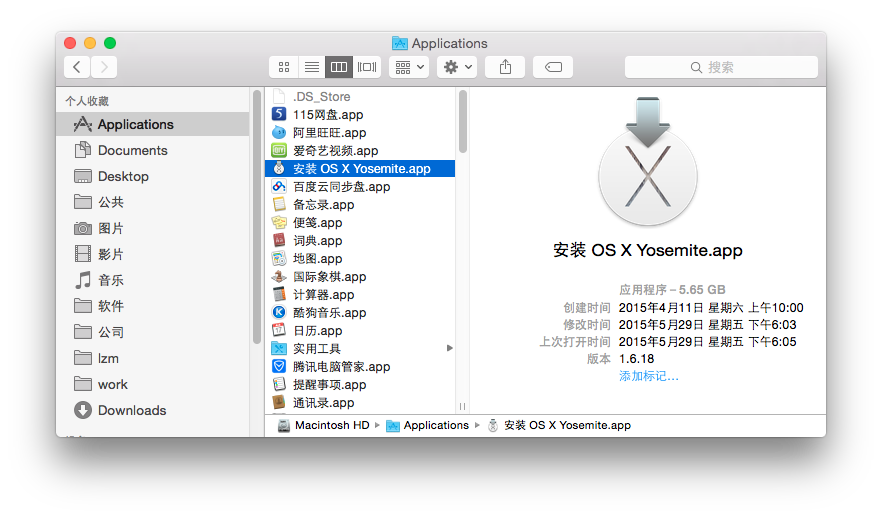
Task: Close the Finder window
Action: pos(70,43)
